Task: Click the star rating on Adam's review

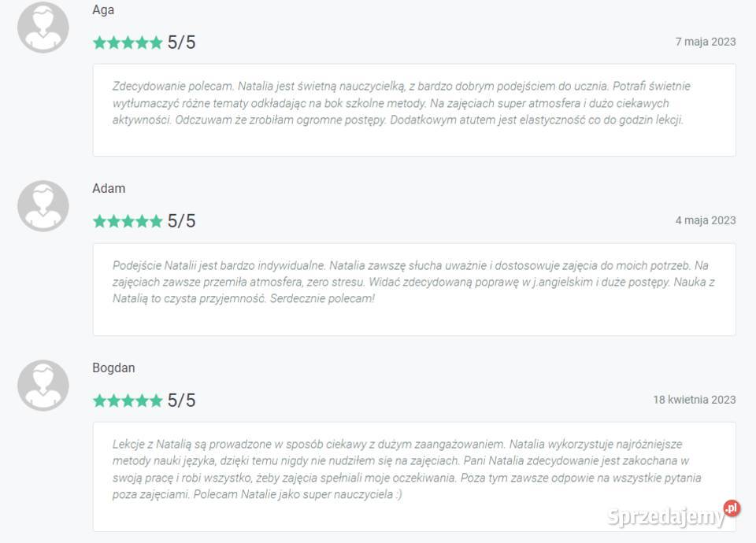Action: tap(128, 221)
